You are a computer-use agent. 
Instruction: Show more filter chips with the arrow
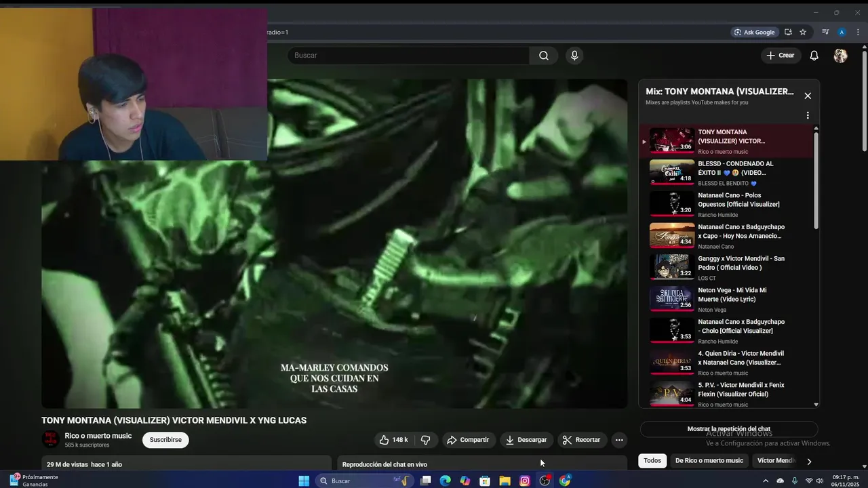(x=809, y=461)
